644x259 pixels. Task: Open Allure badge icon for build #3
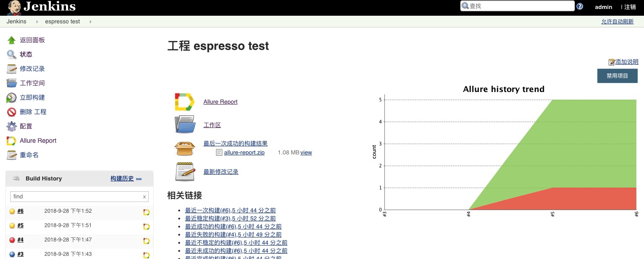click(x=146, y=255)
